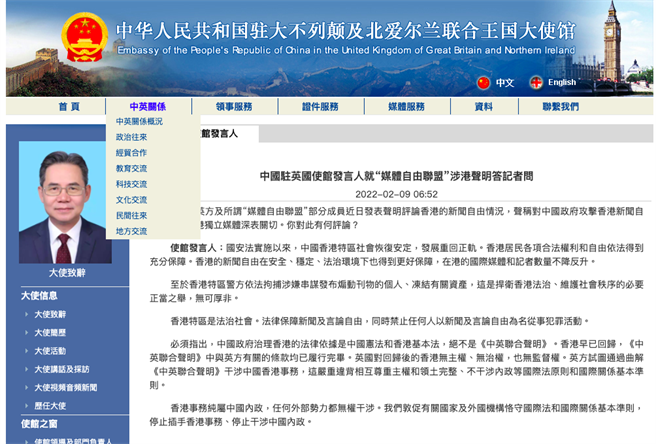Screen dimensions: 656x444
Task: Select 文化交流 from dropdown
Action: [131, 200]
